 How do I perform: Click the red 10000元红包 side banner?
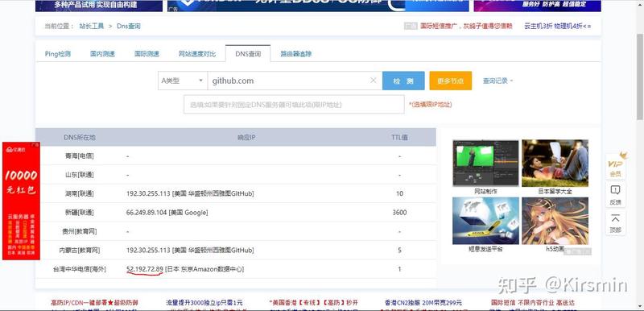(x=22, y=201)
